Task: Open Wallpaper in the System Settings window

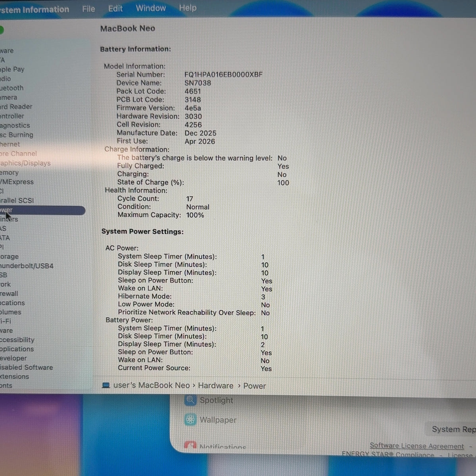Action: pyautogui.click(x=218, y=420)
